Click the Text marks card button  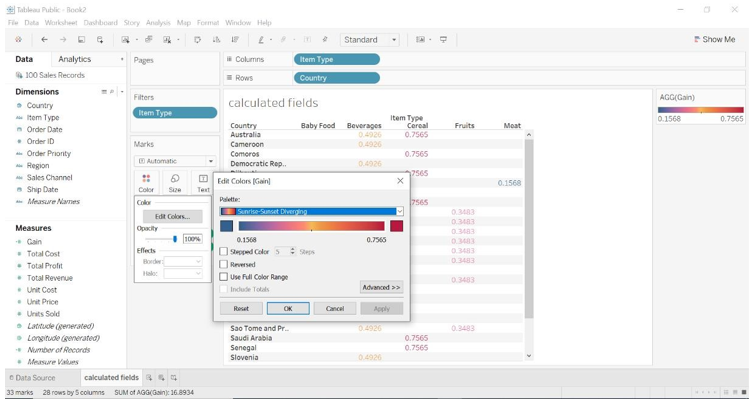point(203,183)
